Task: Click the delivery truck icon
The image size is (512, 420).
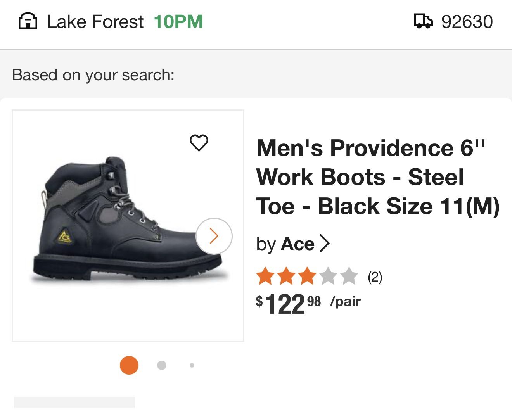Action: coord(423,22)
